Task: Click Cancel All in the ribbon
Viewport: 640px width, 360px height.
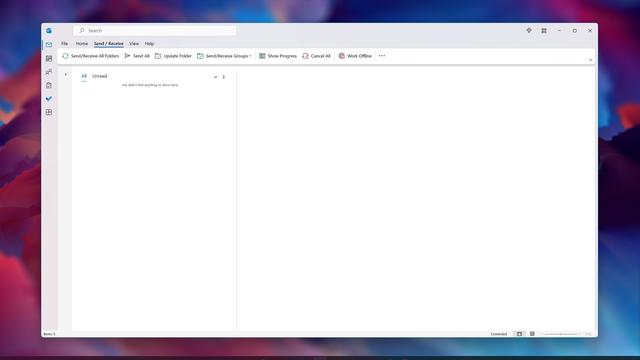Action: click(x=316, y=56)
